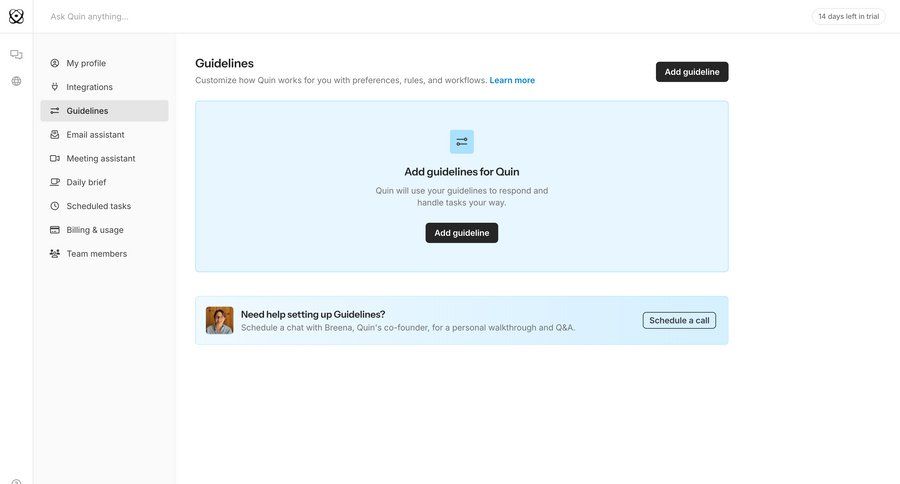Click the Email assistant inbox icon
The height and width of the screenshot is (484, 900).
55,134
